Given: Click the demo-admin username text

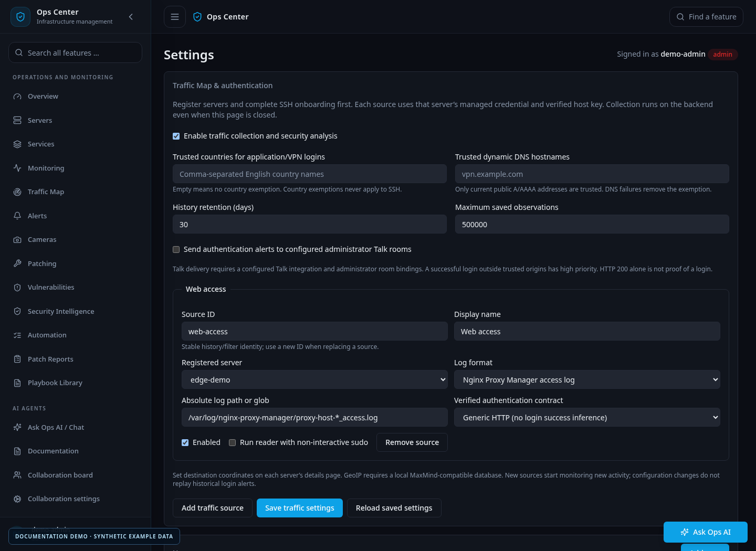Looking at the screenshot, I should point(683,55).
